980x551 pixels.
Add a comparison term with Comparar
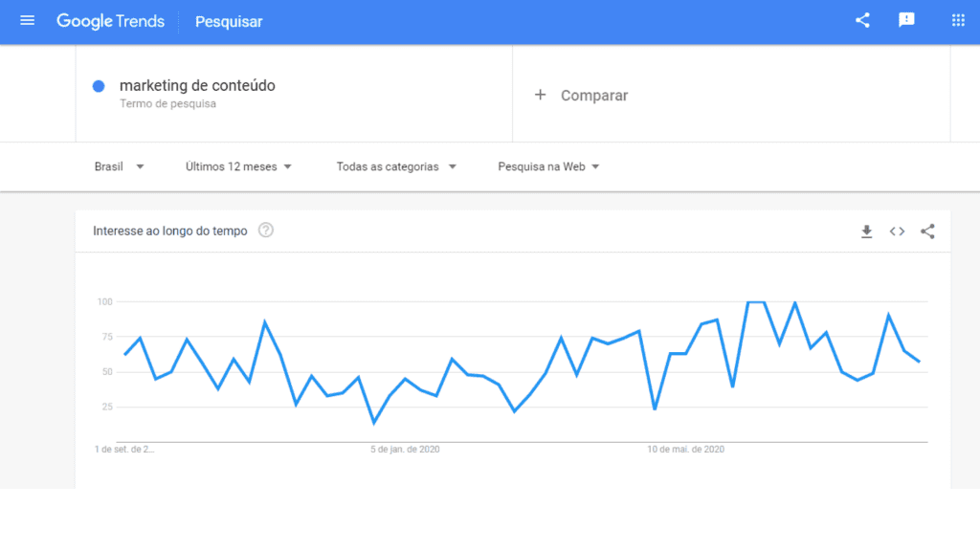[580, 96]
